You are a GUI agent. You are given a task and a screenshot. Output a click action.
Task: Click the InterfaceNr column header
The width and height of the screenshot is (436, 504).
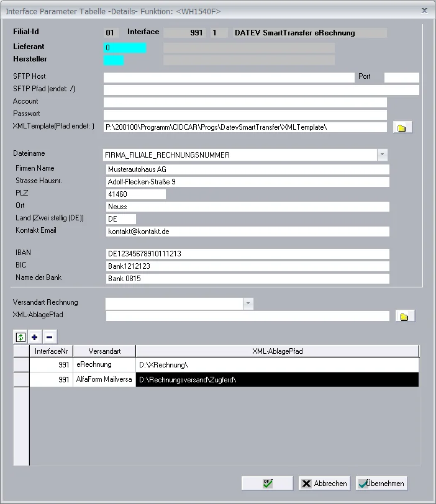[x=51, y=351]
